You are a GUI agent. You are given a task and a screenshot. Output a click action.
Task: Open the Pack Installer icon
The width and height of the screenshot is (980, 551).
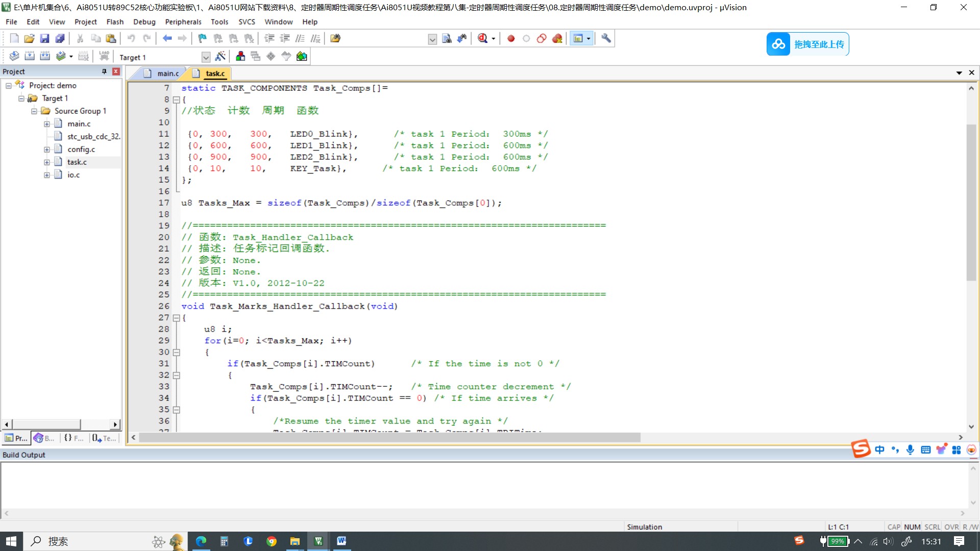[x=302, y=56]
